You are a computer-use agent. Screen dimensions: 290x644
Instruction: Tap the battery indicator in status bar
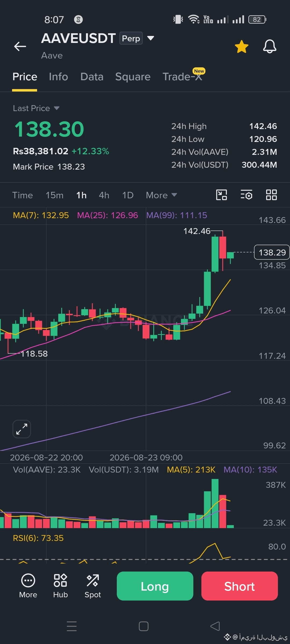pos(257,20)
